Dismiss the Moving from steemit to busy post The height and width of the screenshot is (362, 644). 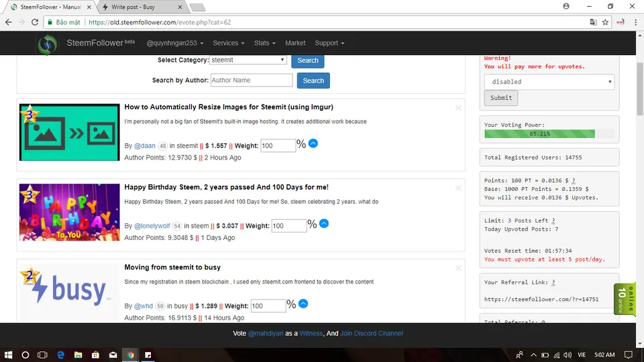click(x=458, y=268)
